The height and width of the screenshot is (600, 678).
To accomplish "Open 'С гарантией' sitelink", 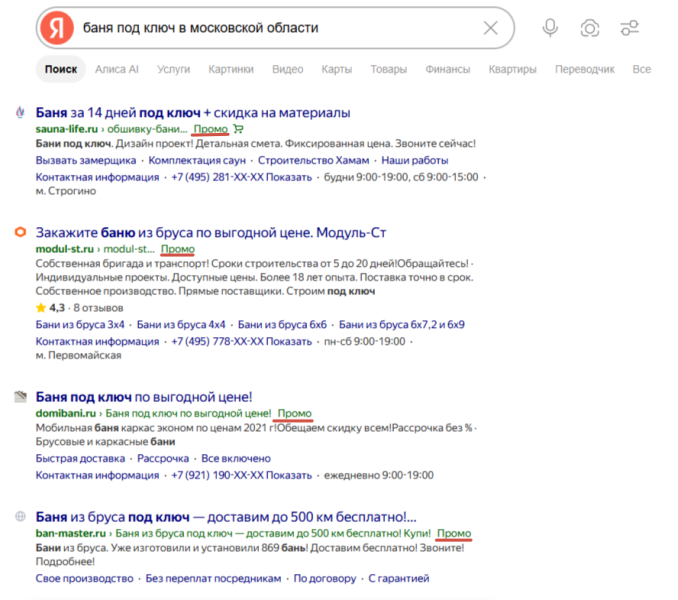I will pyautogui.click(x=399, y=578).
